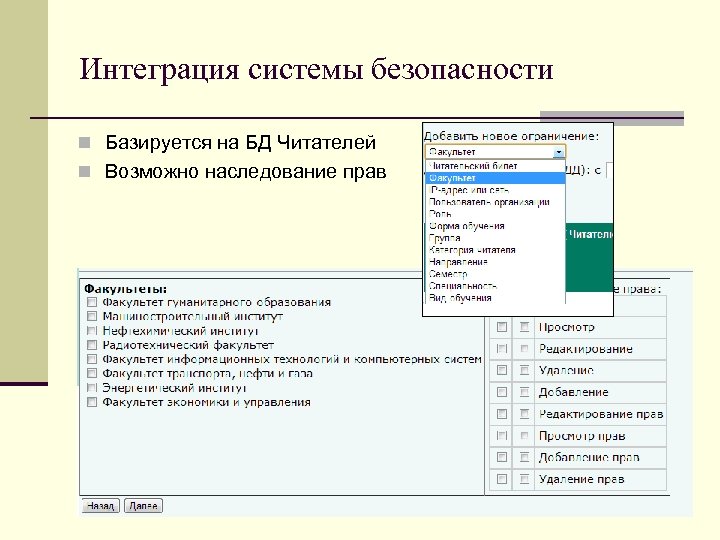720x540 pixels.
Task: Tick first checkbox in the Просмотр row
Action: pyautogui.click(x=502, y=327)
